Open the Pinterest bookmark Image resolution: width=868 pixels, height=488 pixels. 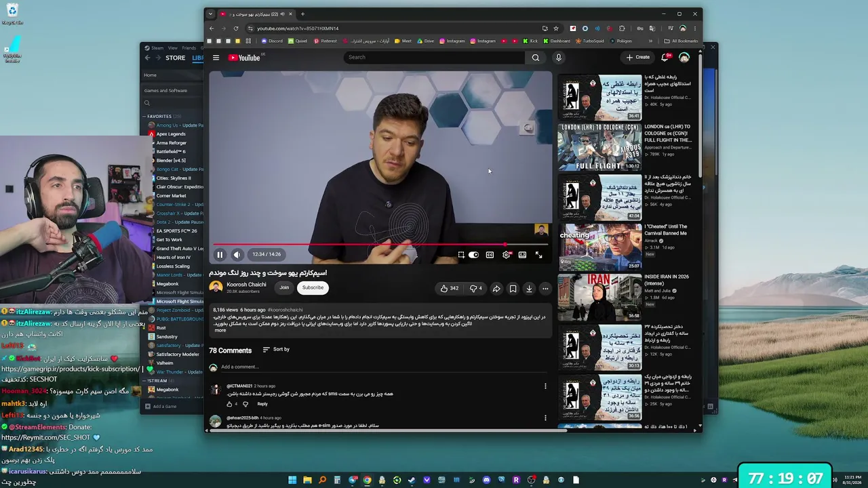pos(325,41)
